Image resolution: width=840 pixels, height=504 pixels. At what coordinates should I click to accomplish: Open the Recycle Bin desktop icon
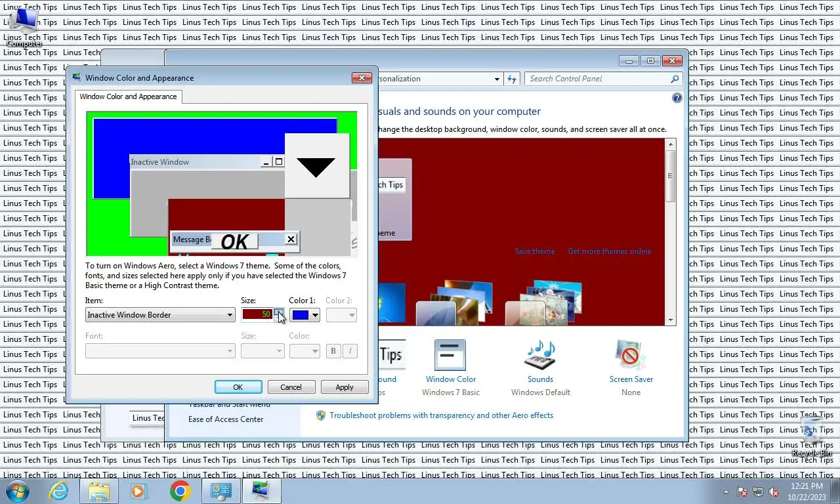(811, 436)
